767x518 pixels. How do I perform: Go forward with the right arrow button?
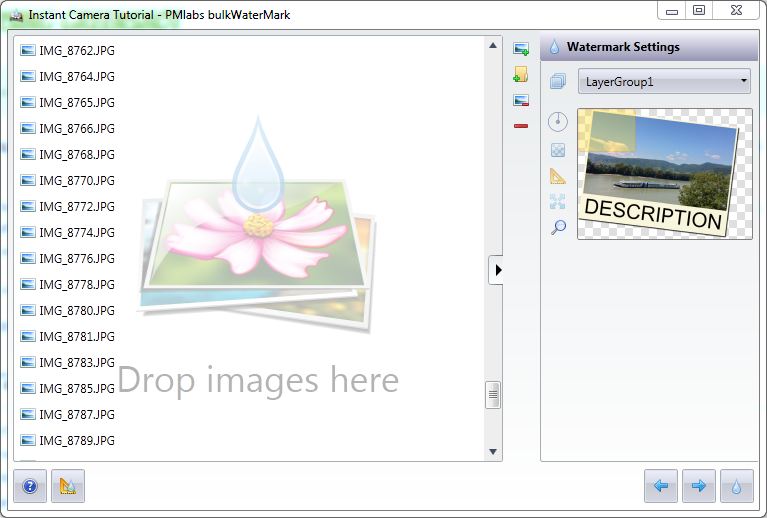[x=699, y=486]
